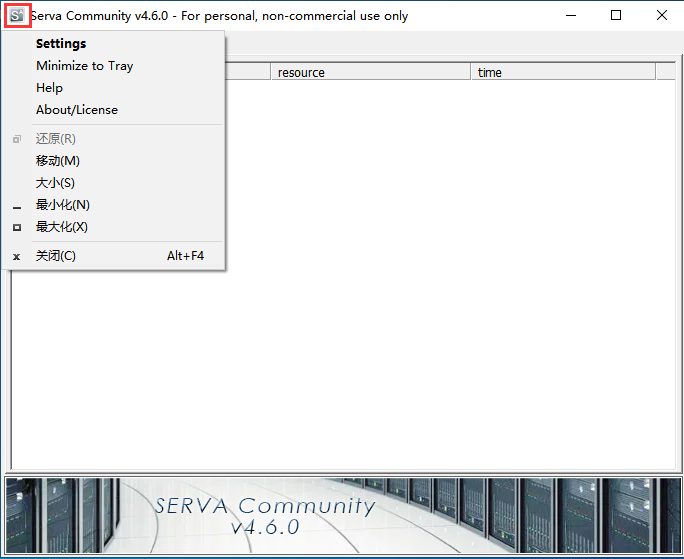This screenshot has width=684, height=559.
Task: Open the Help menu entry
Action: [113, 88]
